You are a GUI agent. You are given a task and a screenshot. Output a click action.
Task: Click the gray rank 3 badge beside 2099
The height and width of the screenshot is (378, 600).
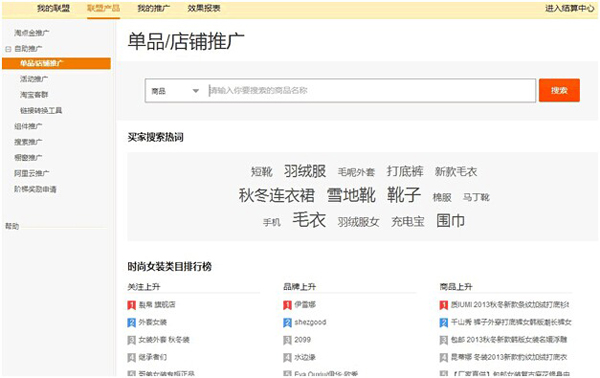coord(287,340)
